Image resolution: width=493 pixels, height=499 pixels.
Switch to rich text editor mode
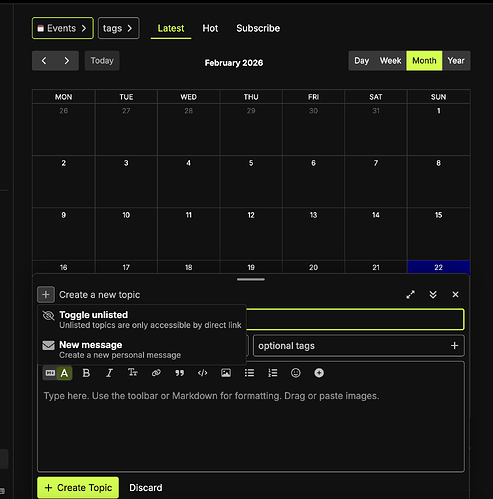64,373
